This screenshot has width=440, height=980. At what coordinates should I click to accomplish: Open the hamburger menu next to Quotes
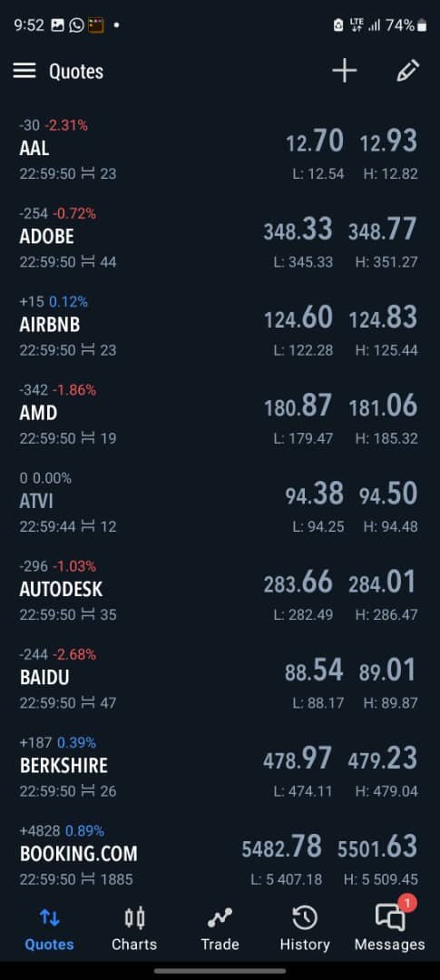(24, 72)
